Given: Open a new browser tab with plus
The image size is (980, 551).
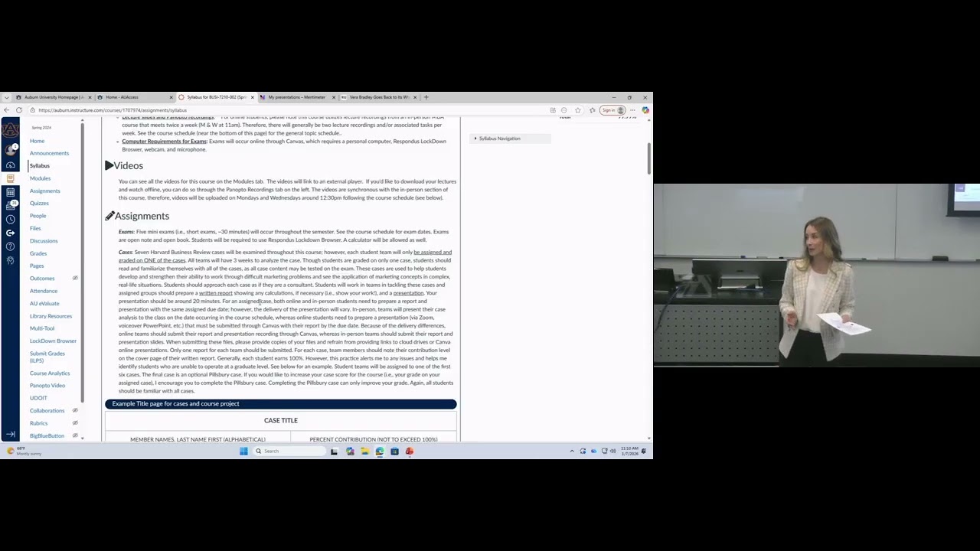Looking at the screenshot, I should (x=426, y=97).
